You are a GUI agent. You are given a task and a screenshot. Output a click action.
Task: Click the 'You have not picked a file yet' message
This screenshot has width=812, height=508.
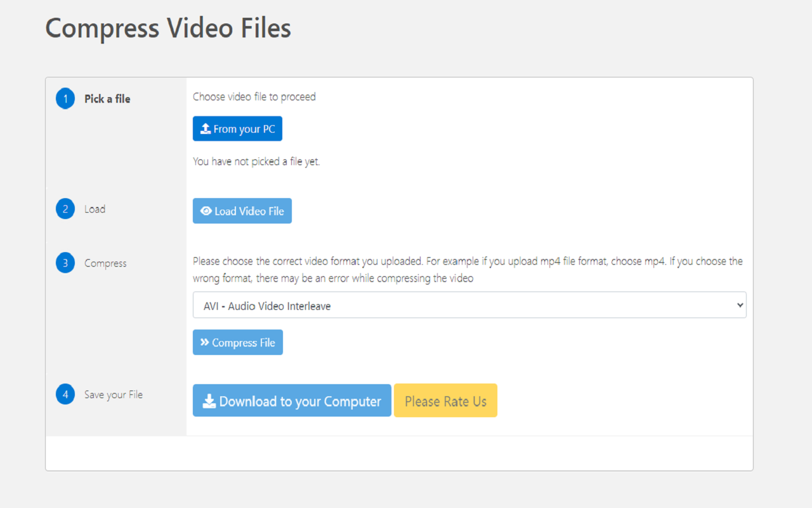click(x=256, y=161)
